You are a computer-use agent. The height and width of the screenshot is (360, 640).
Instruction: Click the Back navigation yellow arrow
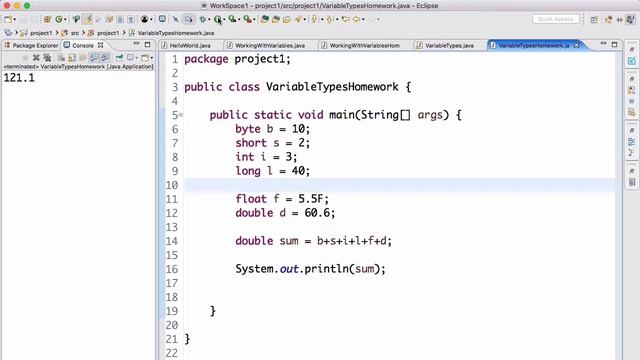tap(356, 19)
